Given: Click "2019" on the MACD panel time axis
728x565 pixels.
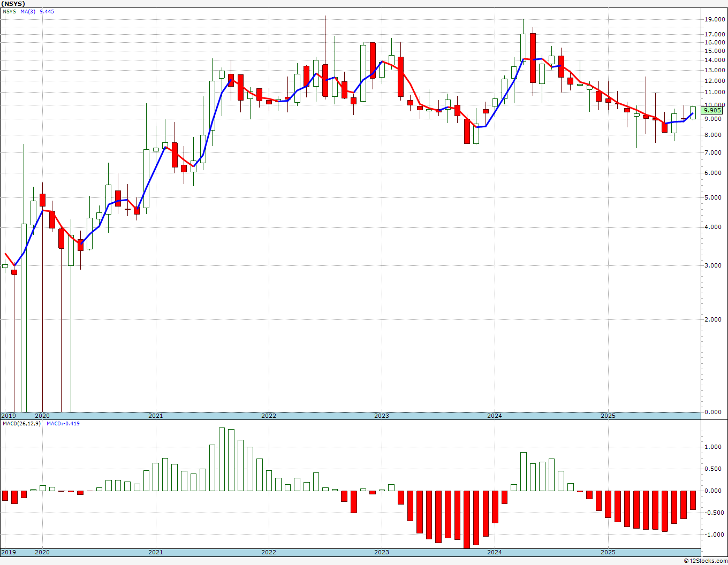Looking at the screenshot, I should [x=8, y=552].
